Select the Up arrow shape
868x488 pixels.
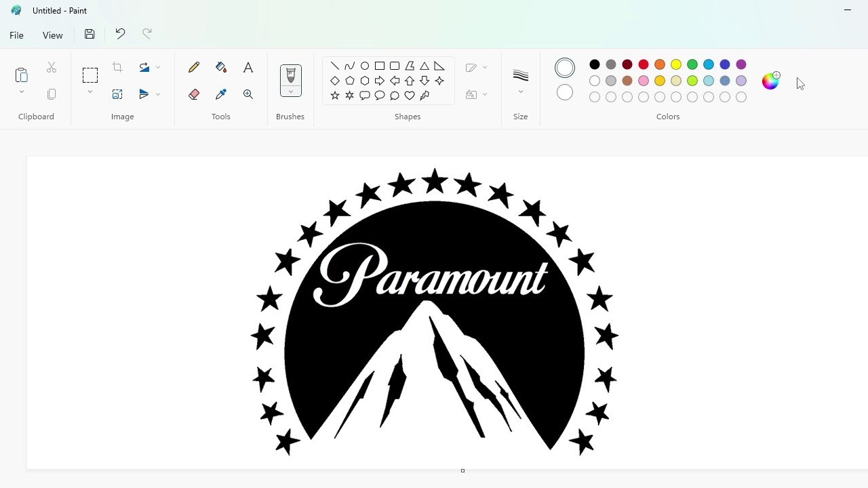tap(410, 81)
